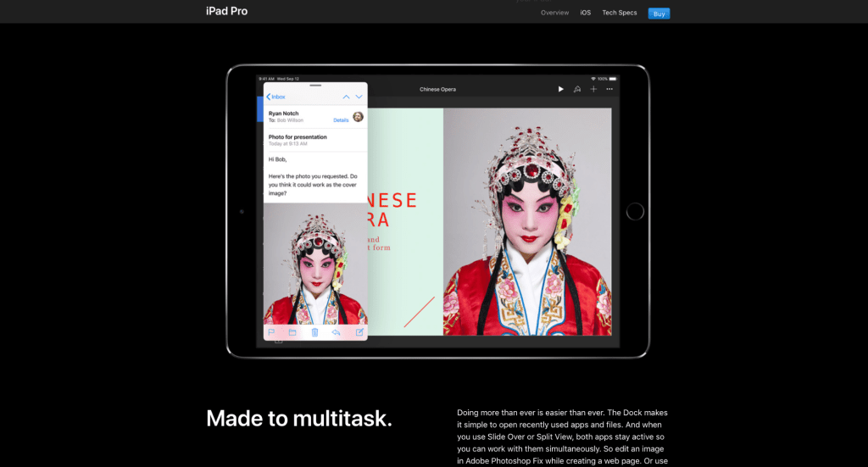Click the reply arrow icon
The image size is (868, 467).
337,332
